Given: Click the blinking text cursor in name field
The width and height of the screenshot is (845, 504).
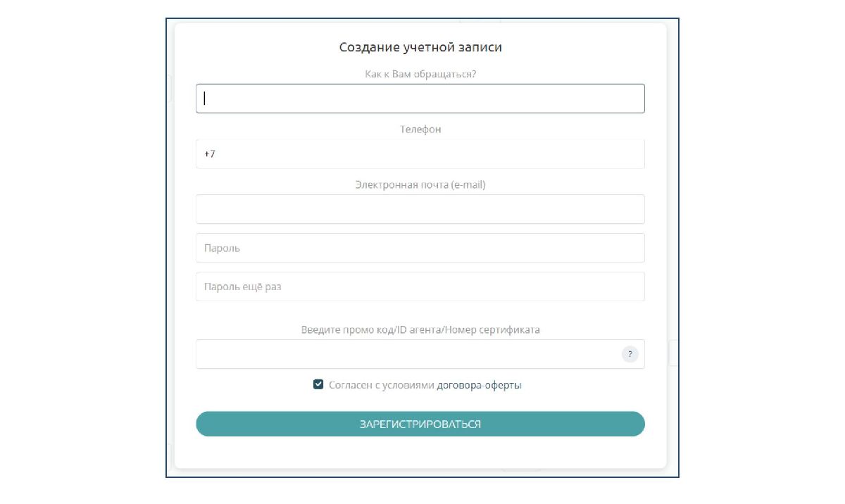Looking at the screenshot, I should tap(204, 99).
